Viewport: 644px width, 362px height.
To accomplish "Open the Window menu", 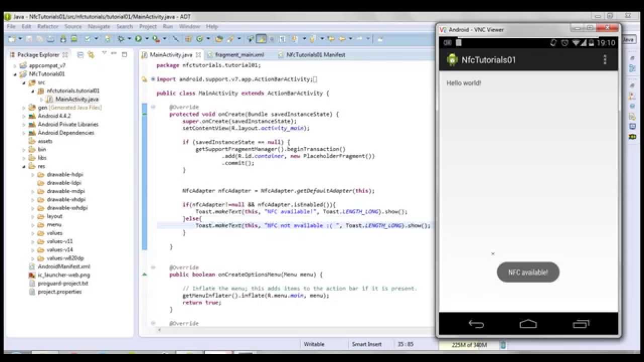I will click(x=190, y=27).
